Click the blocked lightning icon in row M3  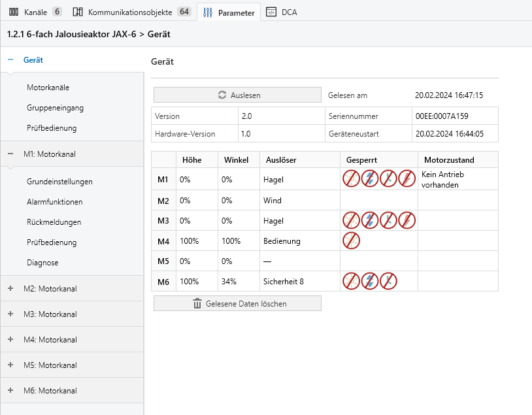point(407,220)
